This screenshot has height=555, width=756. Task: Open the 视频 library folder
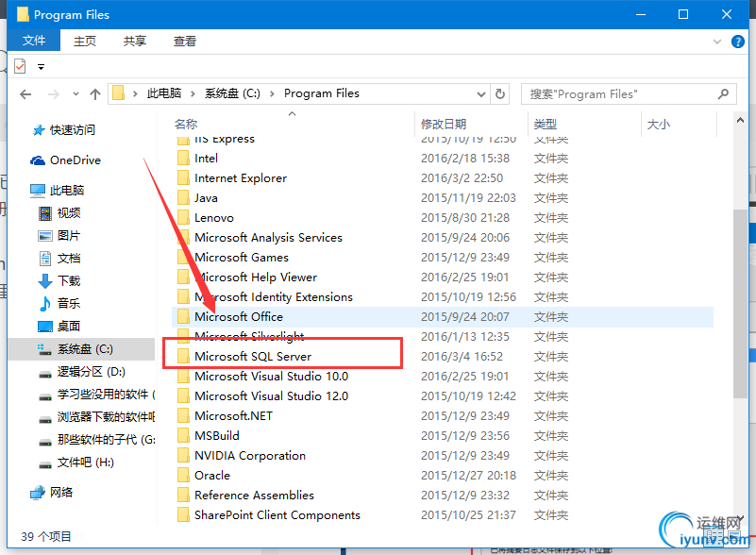[x=59, y=213]
